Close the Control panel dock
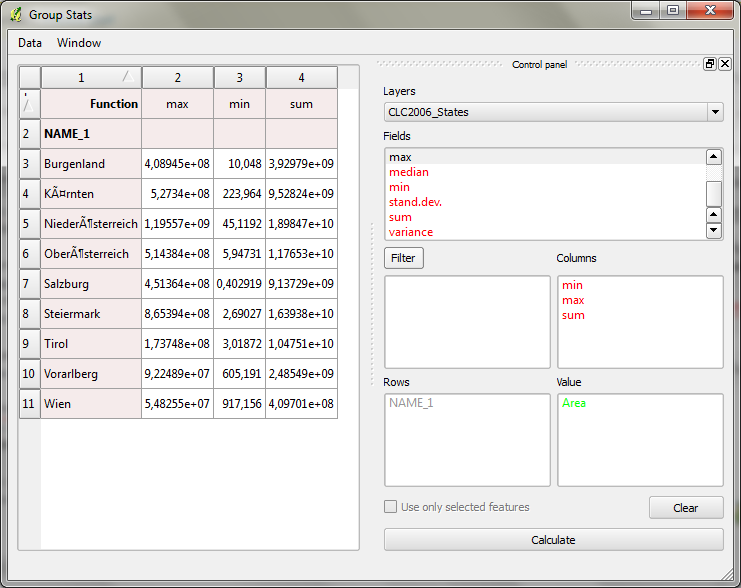741x588 pixels. tap(725, 64)
